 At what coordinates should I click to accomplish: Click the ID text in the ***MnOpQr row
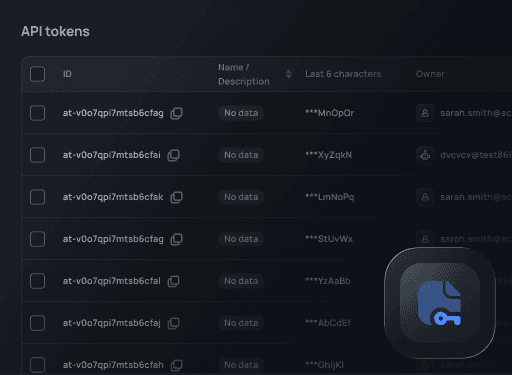tap(113, 113)
